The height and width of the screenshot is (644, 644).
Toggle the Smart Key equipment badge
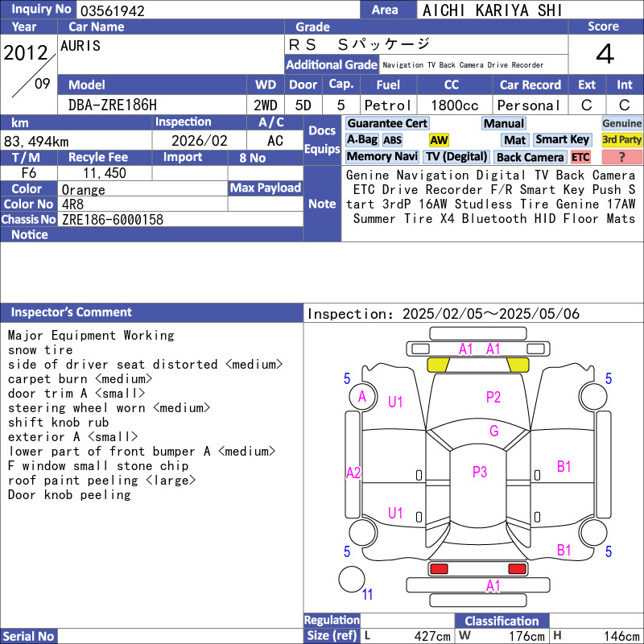[563, 140]
